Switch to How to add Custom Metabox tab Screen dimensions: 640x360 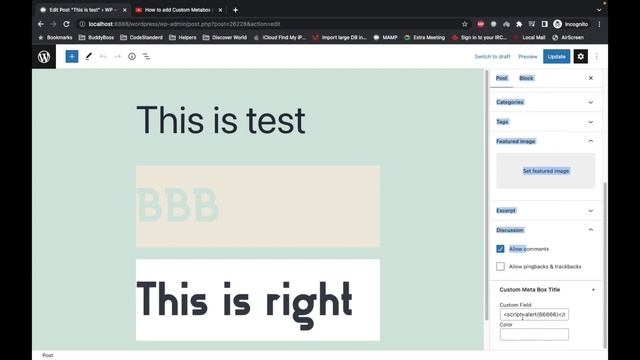coord(178,10)
